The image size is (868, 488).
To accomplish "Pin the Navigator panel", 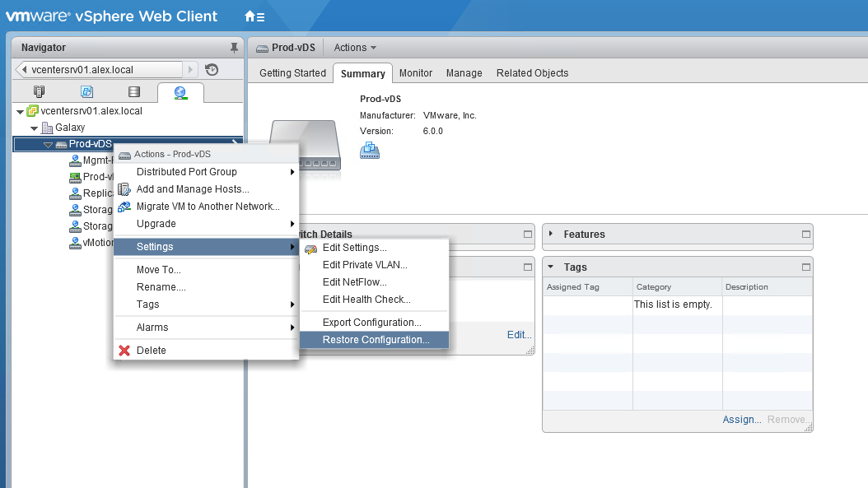I will pyautogui.click(x=234, y=48).
